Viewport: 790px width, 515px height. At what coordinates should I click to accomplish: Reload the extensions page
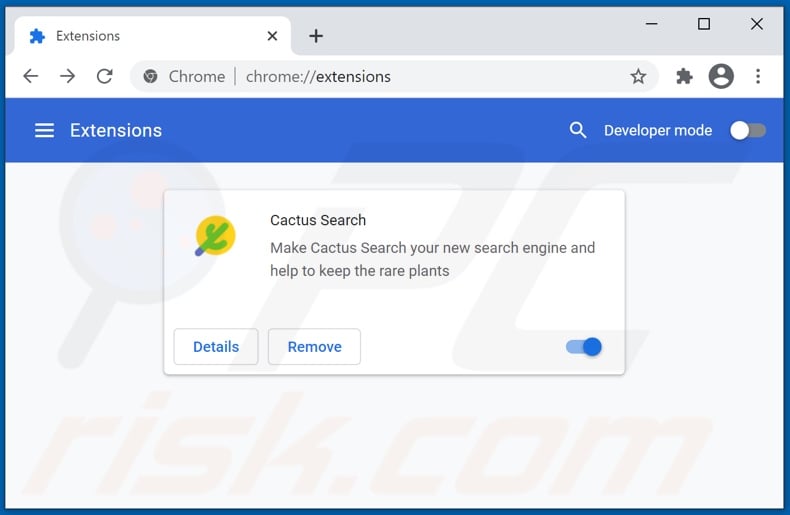[x=104, y=77]
